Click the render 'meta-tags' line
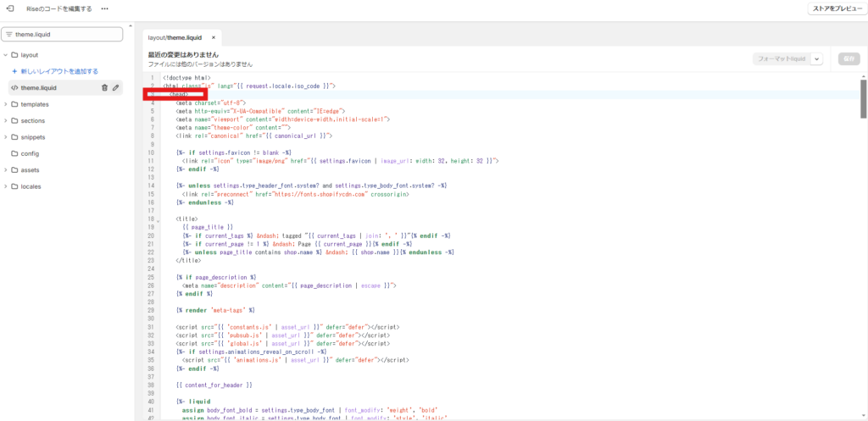The height and width of the screenshot is (421, 868). [x=214, y=310]
